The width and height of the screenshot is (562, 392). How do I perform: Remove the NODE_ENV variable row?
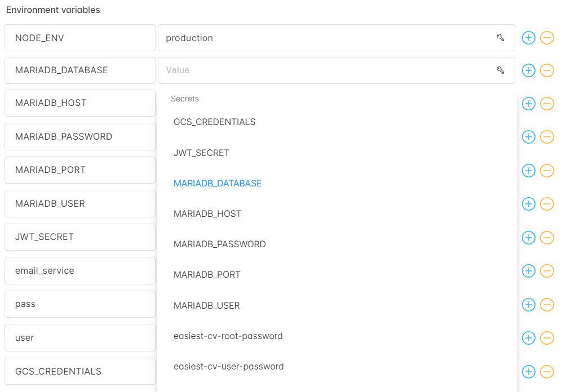coord(547,38)
